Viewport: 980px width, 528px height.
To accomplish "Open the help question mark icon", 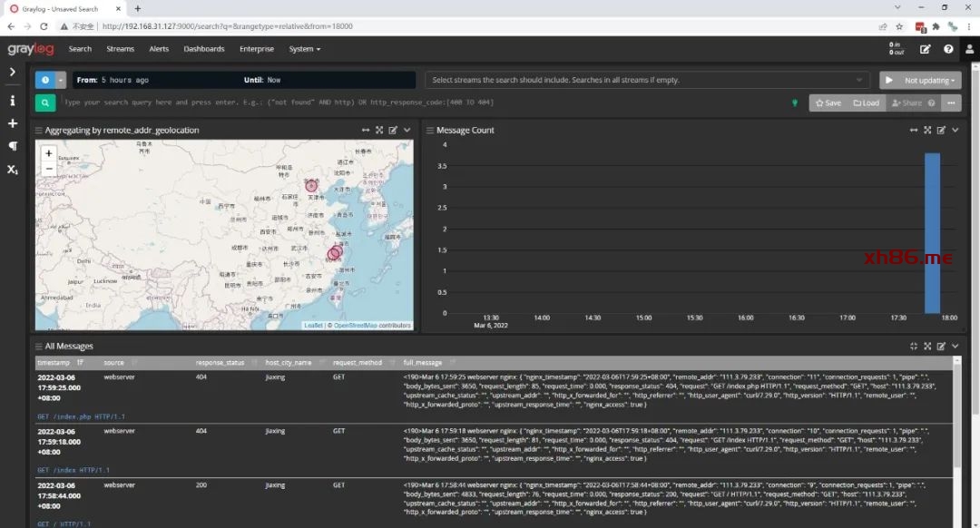I will (x=948, y=49).
